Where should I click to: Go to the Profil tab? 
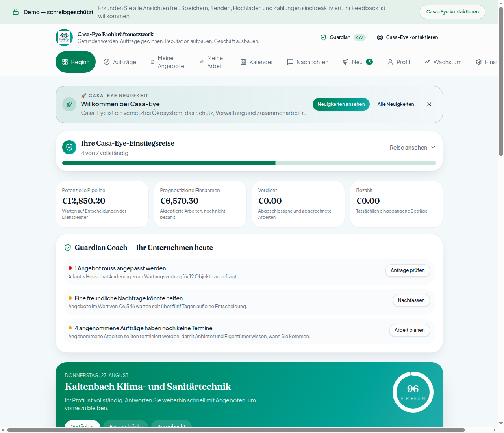[398, 62]
